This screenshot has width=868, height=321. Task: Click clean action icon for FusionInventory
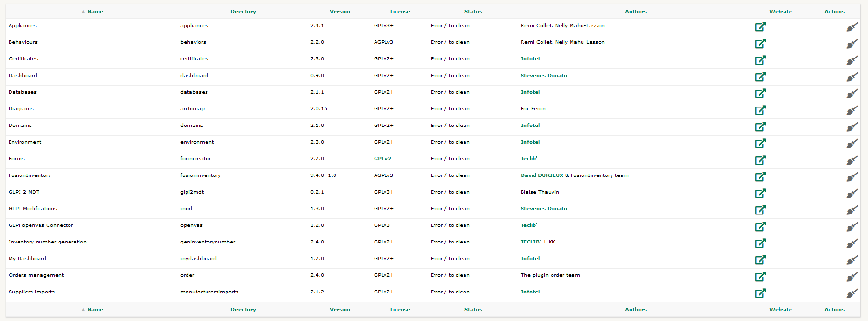(x=852, y=177)
